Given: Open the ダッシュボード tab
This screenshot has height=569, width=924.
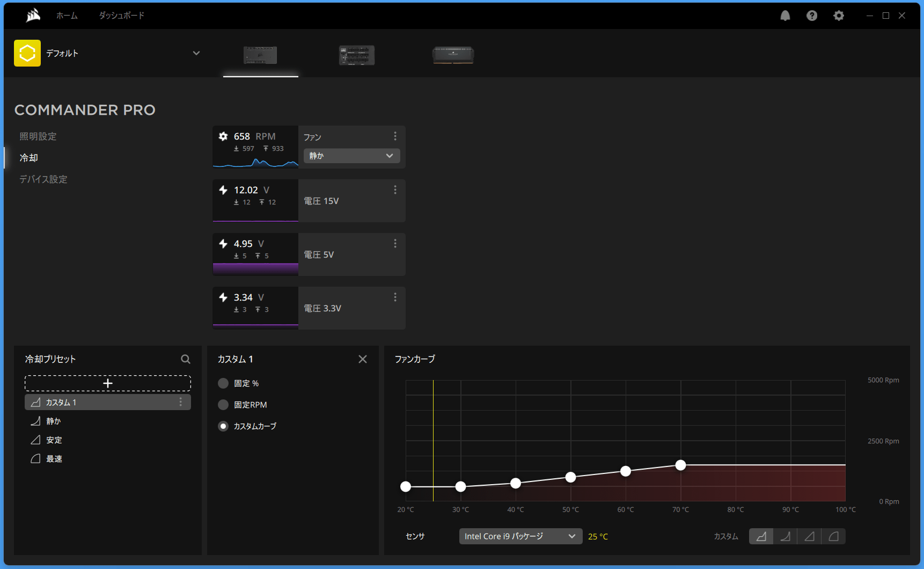Looking at the screenshot, I should pyautogui.click(x=122, y=16).
